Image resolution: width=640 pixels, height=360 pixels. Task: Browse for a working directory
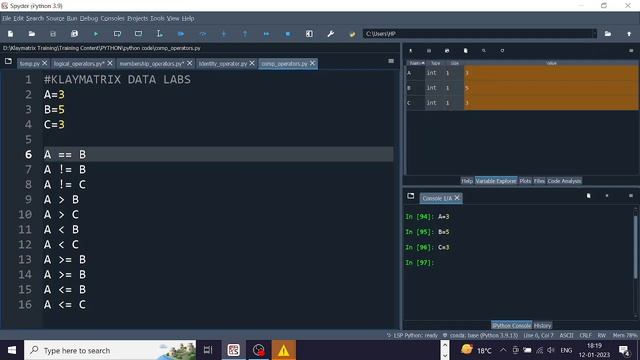pyautogui.click(x=608, y=34)
